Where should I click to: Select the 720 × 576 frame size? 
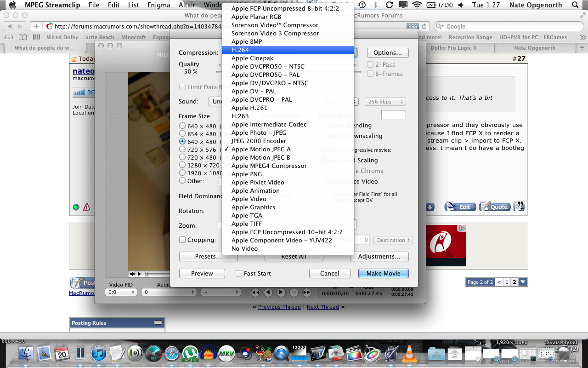coord(182,149)
